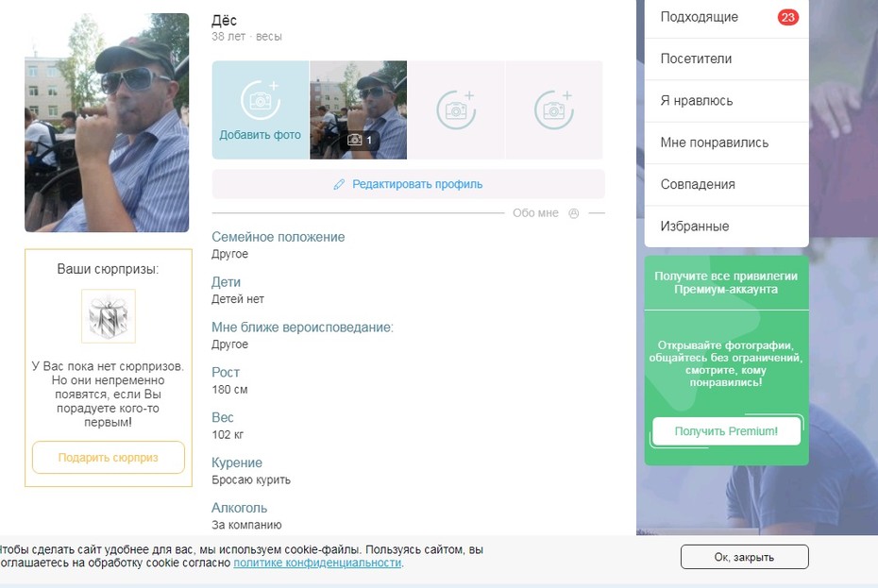The height and width of the screenshot is (588, 878).
Task: Click Получите все привилегии Премиум-аккаунта banner heading
Action: click(x=726, y=283)
